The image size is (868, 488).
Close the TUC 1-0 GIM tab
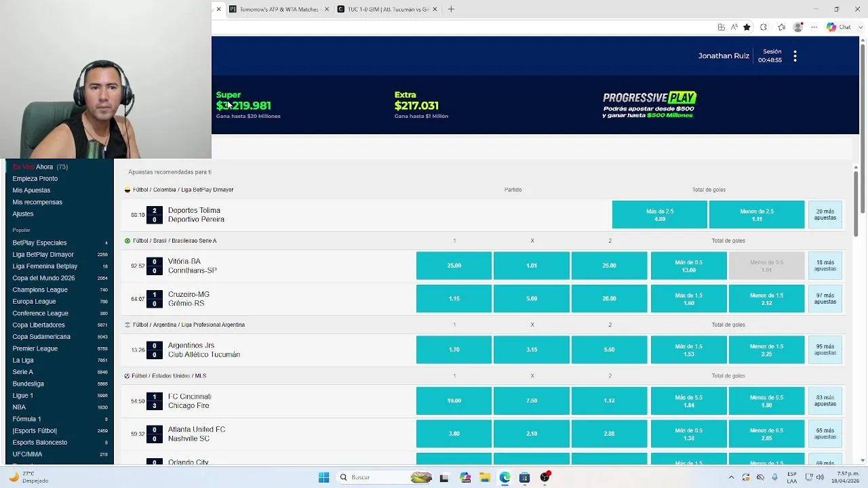click(435, 9)
